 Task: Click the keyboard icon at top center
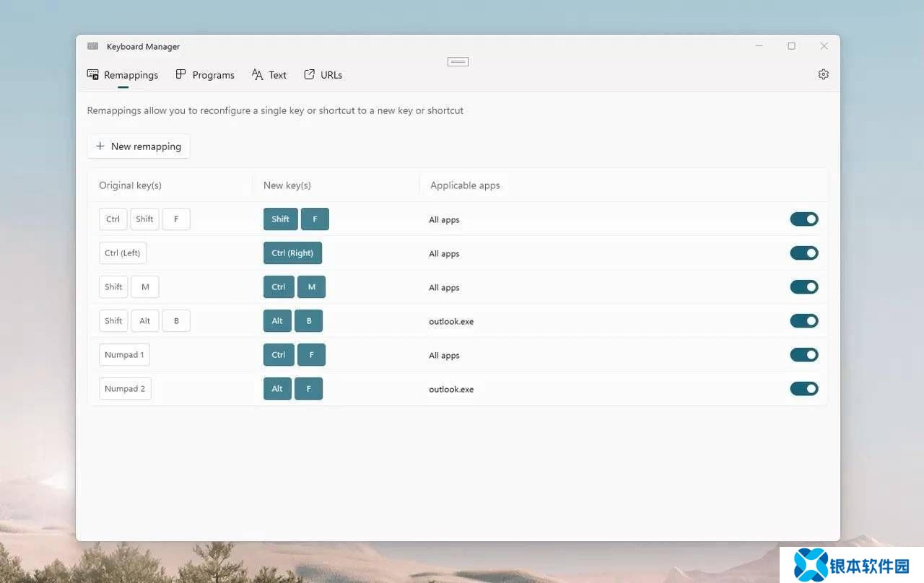point(458,62)
